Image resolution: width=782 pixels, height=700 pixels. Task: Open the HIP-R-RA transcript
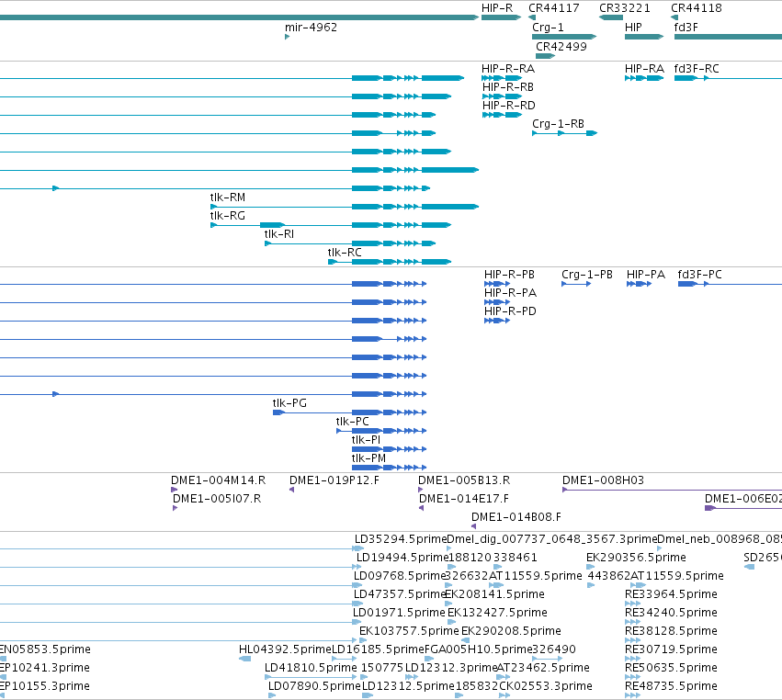(x=501, y=78)
